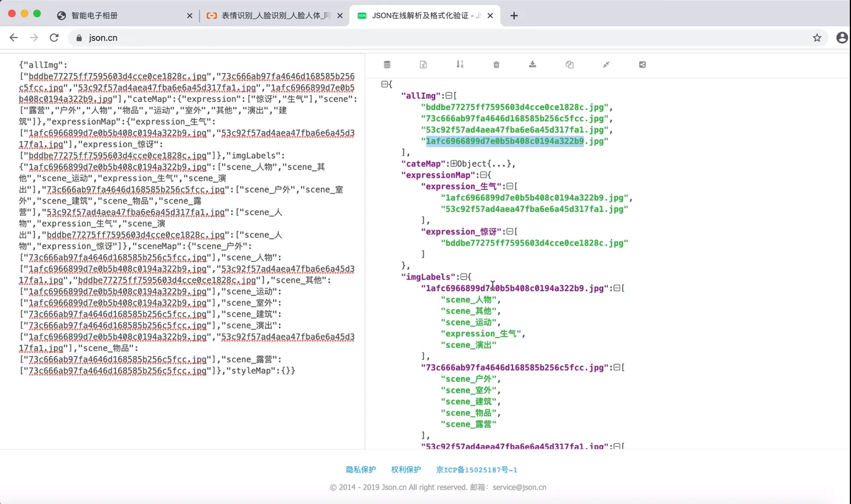Click "73c666ab97fa4646d168585b256c5fcc.jpg" in allImg
851x504 pixels.
point(515,119)
